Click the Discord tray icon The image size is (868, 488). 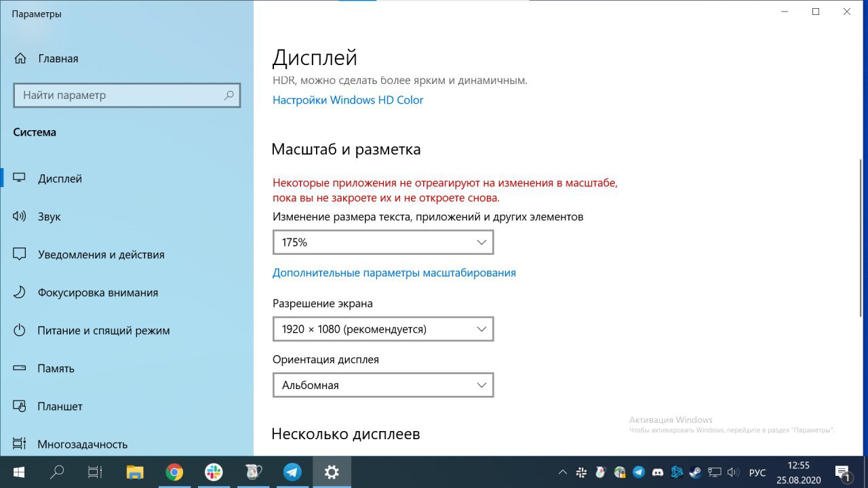pyautogui.click(x=658, y=472)
